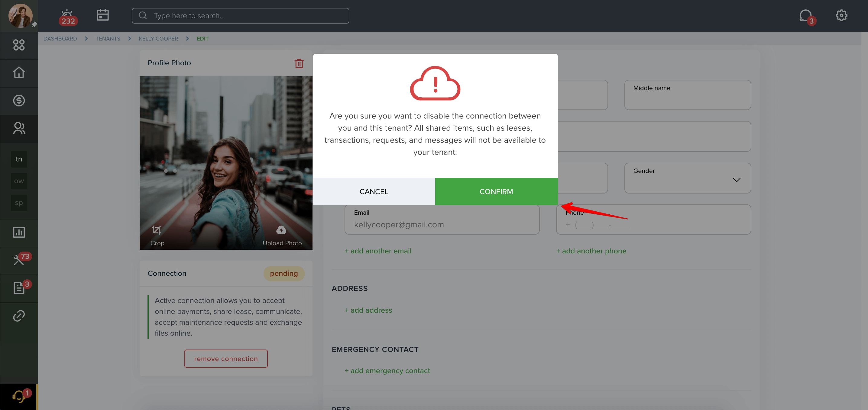Select the 'ow' owners shortcut in sidebar
Viewport: 868px width, 410px height.
point(19,181)
